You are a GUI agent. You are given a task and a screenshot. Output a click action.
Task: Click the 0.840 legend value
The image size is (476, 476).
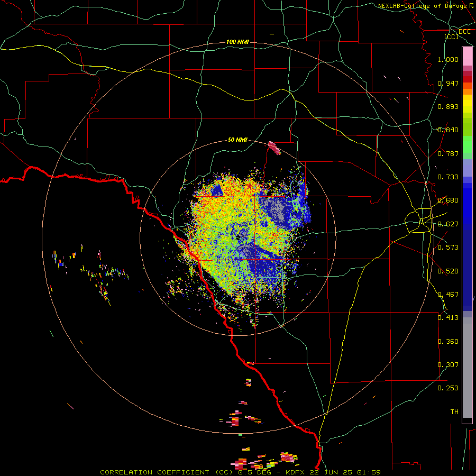coord(448,130)
